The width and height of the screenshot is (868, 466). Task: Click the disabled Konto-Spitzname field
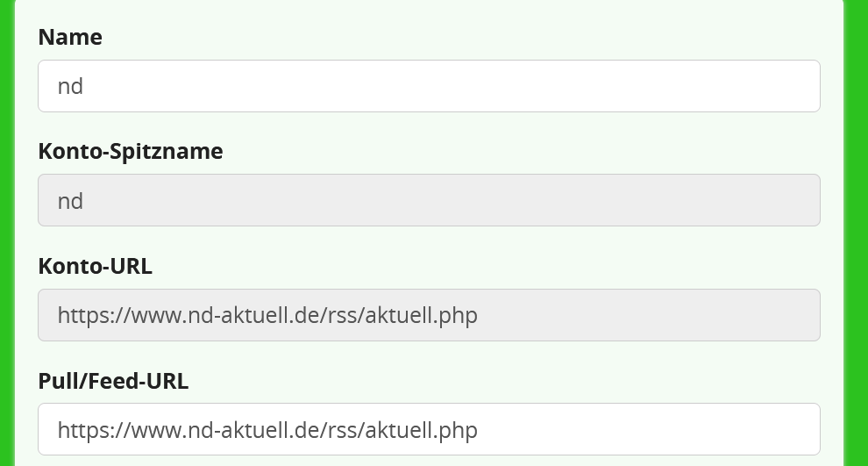429,200
